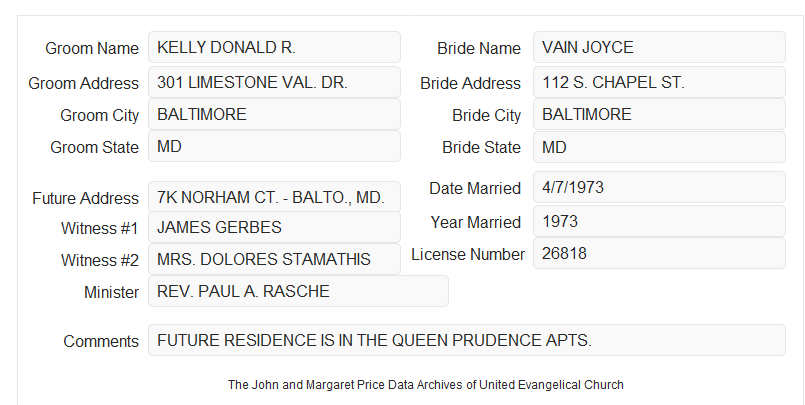Select the Groom Address input box

click(274, 82)
